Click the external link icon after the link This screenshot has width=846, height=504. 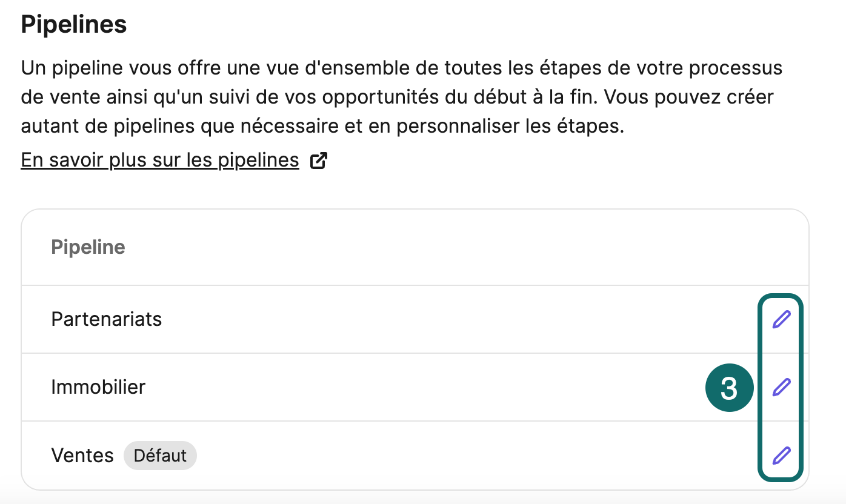point(318,159)
